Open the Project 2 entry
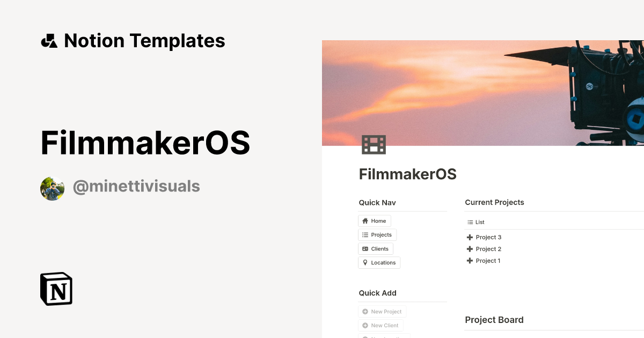The height and width of the screenshot is (338, 644). pos(488,248)
